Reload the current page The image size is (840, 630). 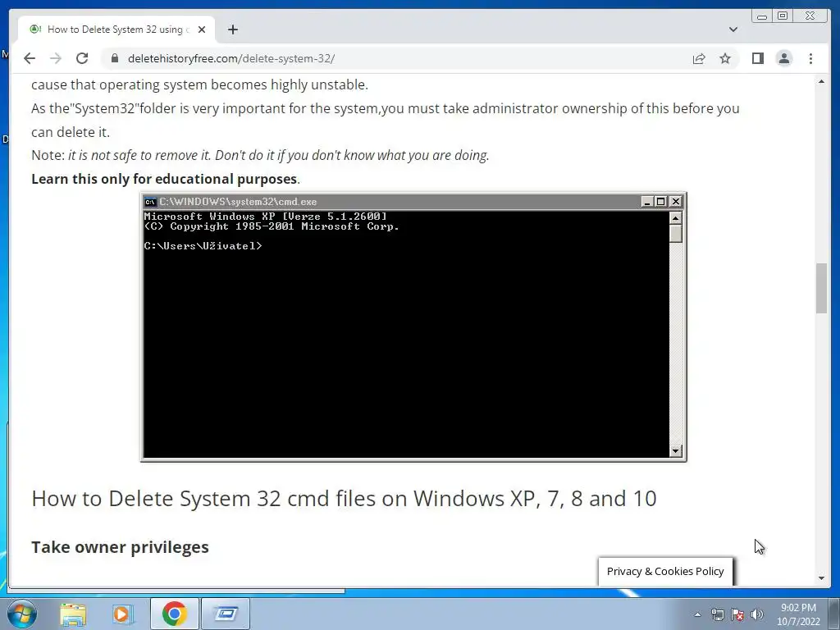coord(82,58)
